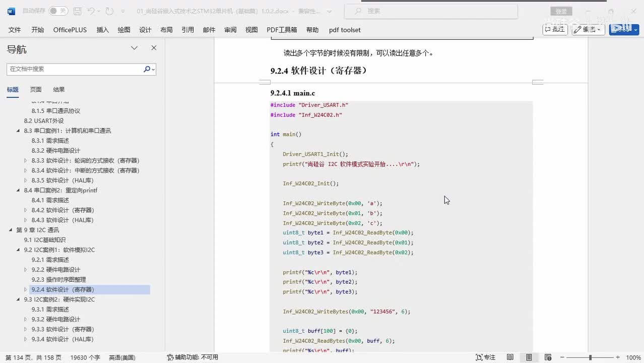This screenshot has width=644, height=363.
Task: Open the 编辑 editing mode dropdown
Action: pos(589,29)
